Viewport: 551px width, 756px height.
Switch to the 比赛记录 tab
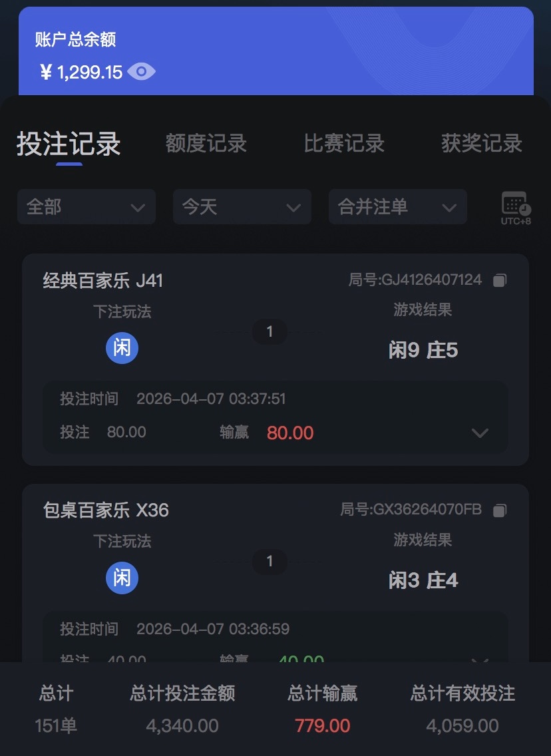pyautogui.click(x=344, y=144)
